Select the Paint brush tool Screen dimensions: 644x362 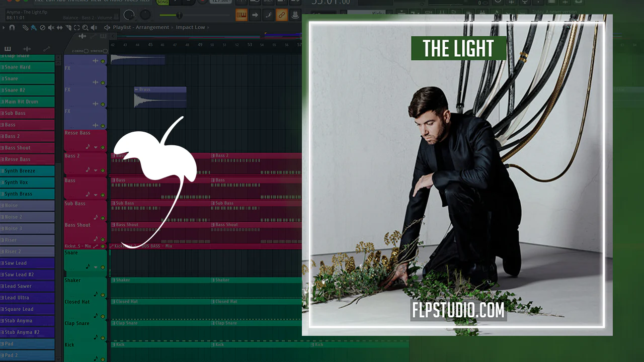click(x=34, y=28)
